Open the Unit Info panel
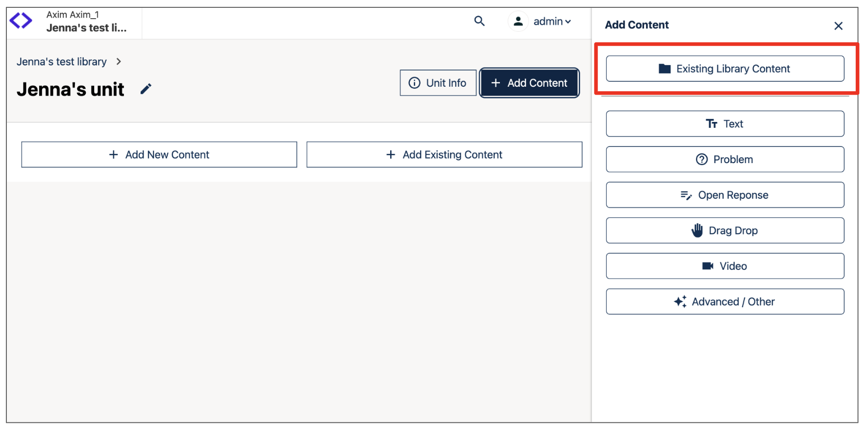This screenshot has height=435, width=868. (x=438, y=83)
